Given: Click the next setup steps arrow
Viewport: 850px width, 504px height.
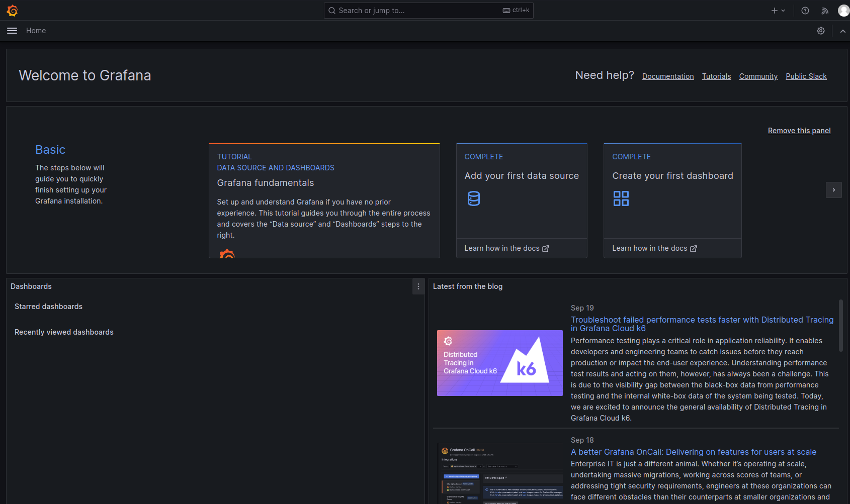Looking at the screenshot, I should pos(834,190).
